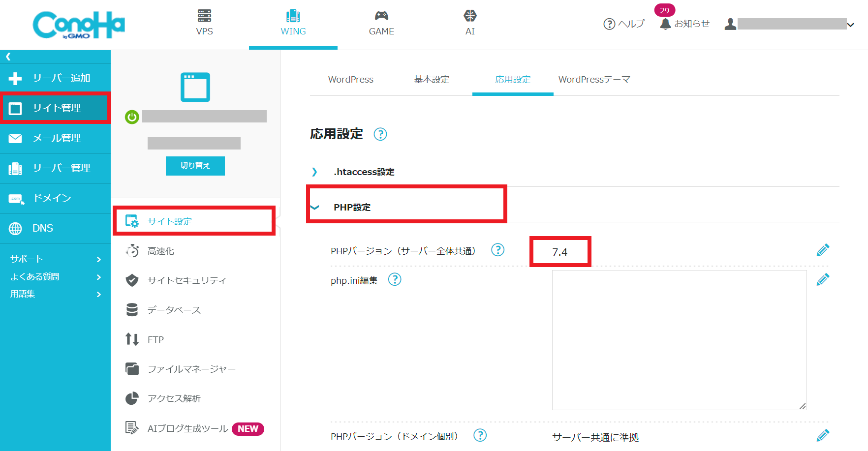Expand the 用語集 sidebar item
868x451 pixels.
click(x=55, y=294)
